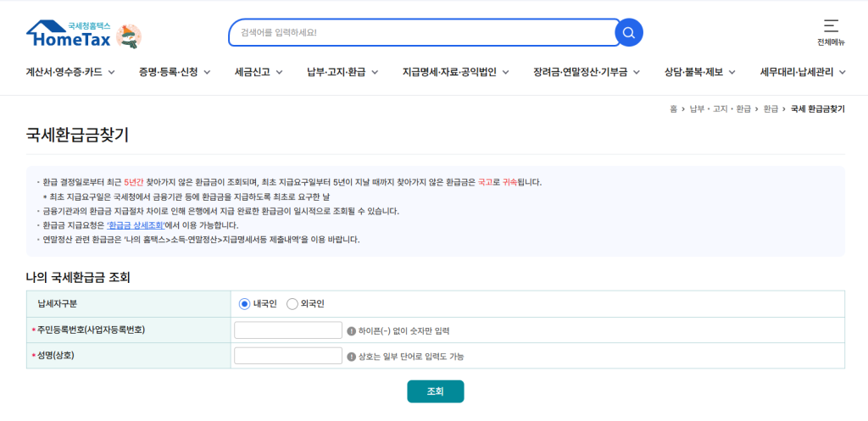
Task: Expand chevron next to 납부·고지·환급
Action: (x=375, y=72)
